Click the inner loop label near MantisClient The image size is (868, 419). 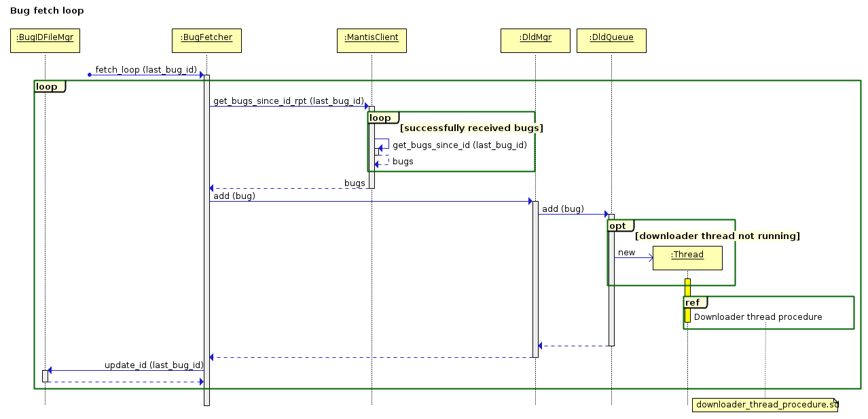pyautogui.click(x=382, y=117)
